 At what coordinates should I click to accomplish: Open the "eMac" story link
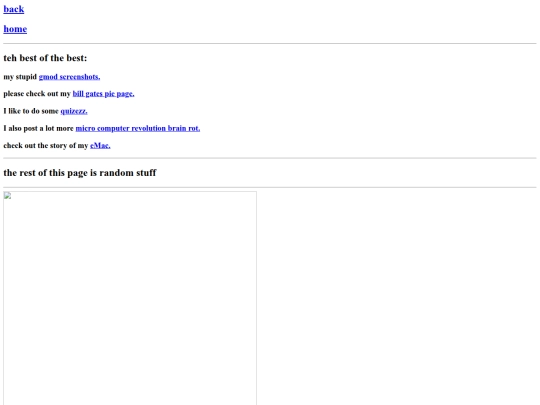(100, 145)
